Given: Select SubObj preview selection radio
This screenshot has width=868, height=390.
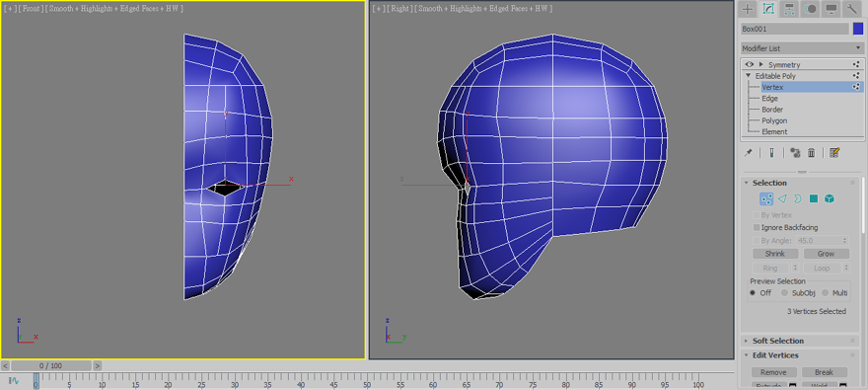Looking at the screenshot, I should coord(784,293).
